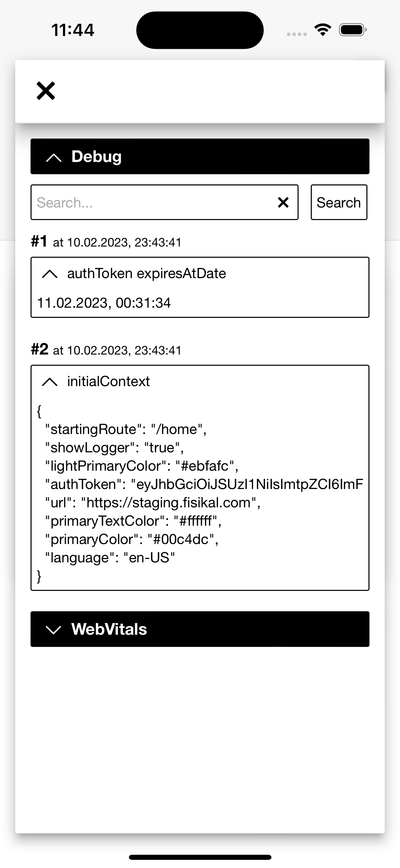The image size is (400, 868).
Task: Tap the expiry date value 11.02.2023, 00:31:34
Action: [104, 303]
